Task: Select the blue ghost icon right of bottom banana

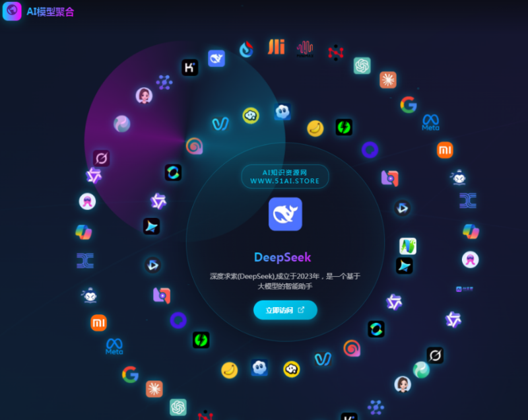Action: (259, 367)
